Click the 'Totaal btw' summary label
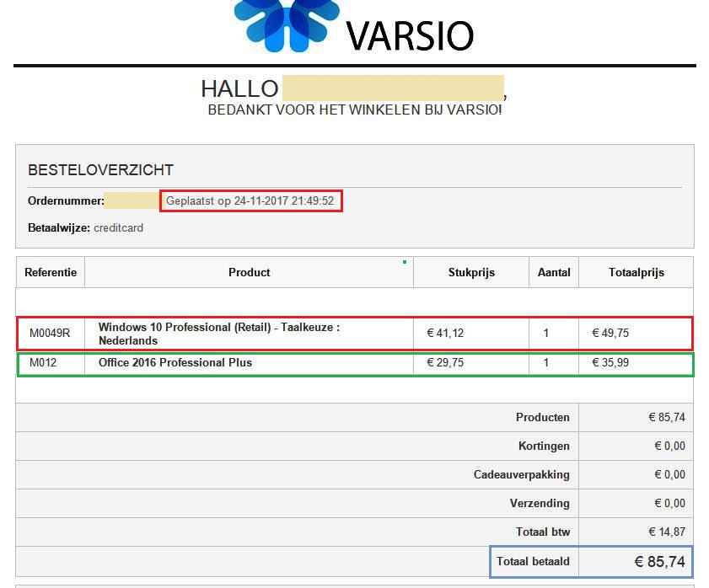The image size is (709, 588). point(543,532)
